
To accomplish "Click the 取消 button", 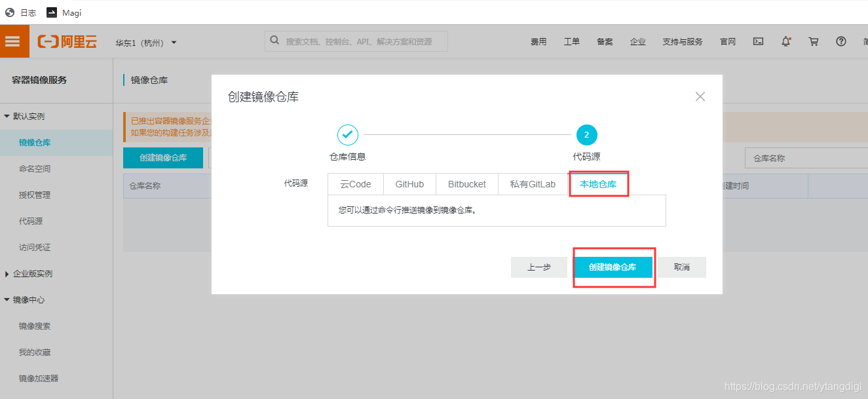I will point(681,267).
